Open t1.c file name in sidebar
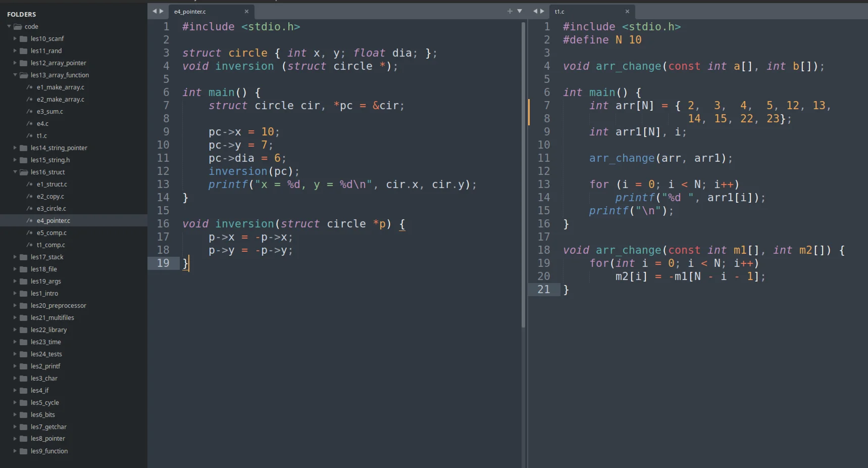 click(42, 136)
